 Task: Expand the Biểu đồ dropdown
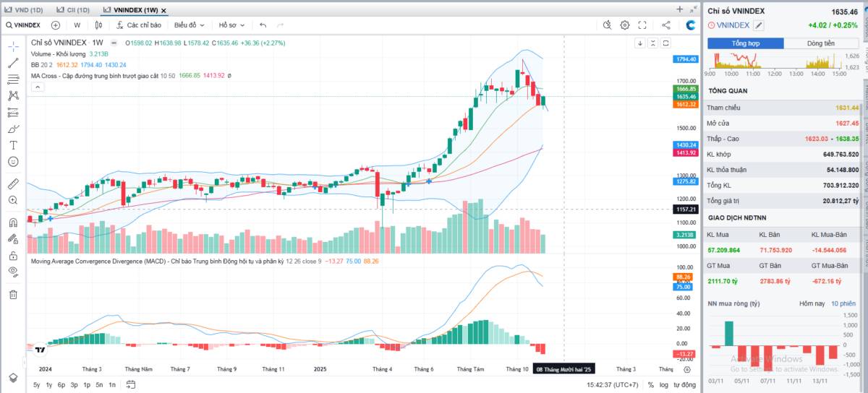click(190, 25)
